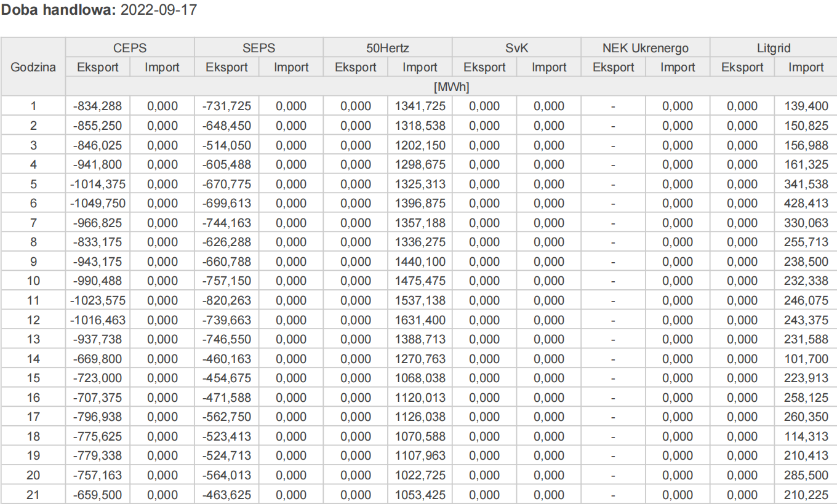The image size is (837, 504).
Task: Select hour 21 in the Godzina column
Action: (33, 495)
